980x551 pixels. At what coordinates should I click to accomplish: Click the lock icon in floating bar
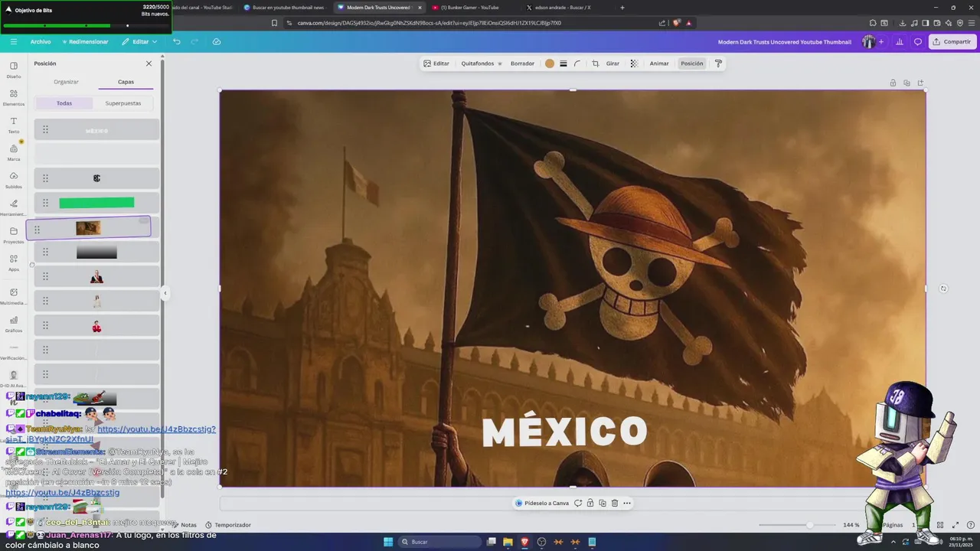(x=590, y=503)
